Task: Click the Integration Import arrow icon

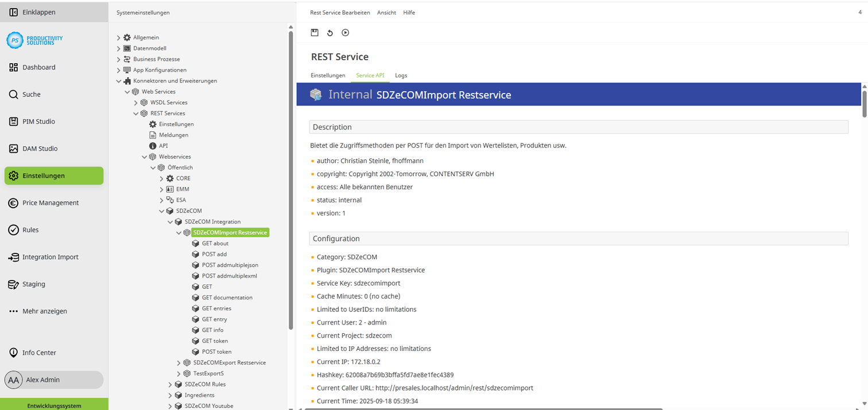Action: [x=14, y=256]
